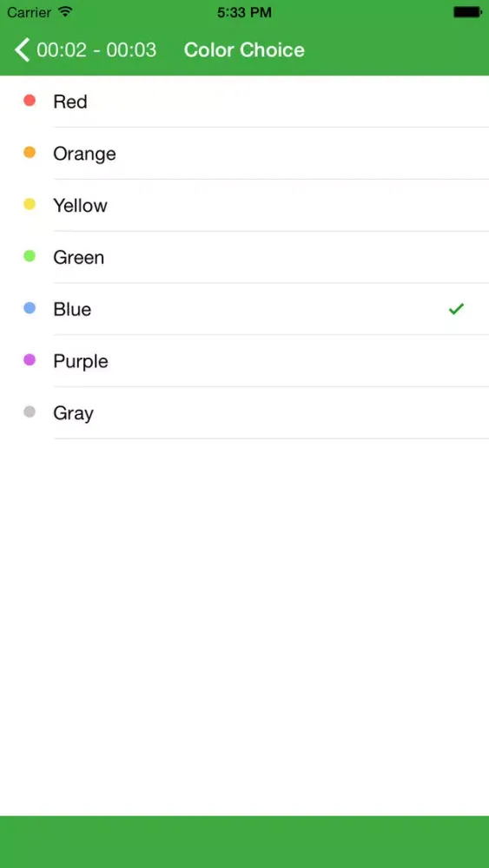Viewport: 489px width, 868px height.
Task: Select Gray as the color
Action: (244, 413)
